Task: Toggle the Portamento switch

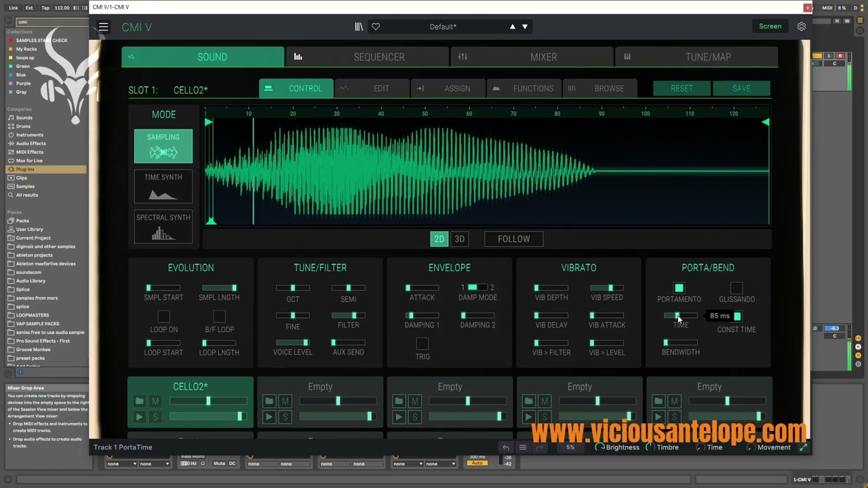Action: coord(679,288)
